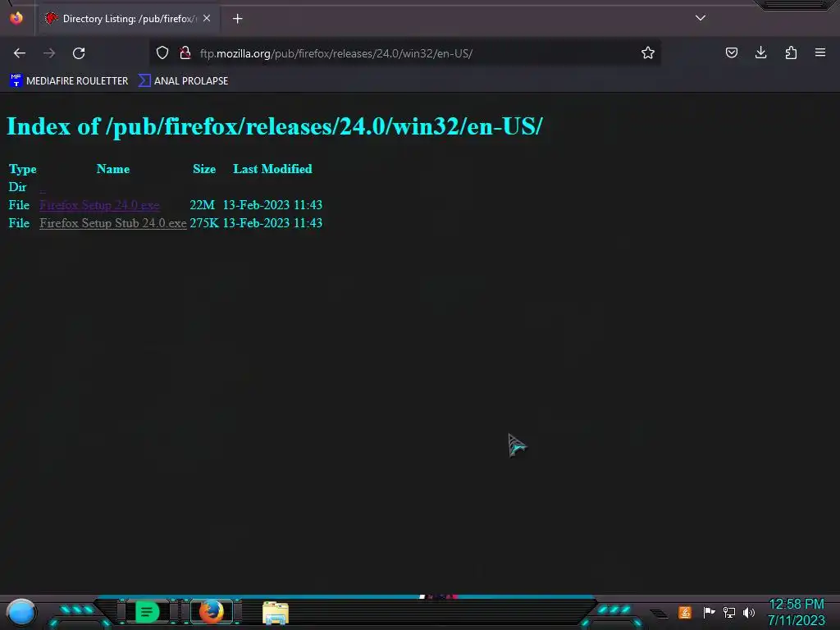This screenshot has height=630, width=840.
Task: Open Java update tray icon
Action: (685, 612)
